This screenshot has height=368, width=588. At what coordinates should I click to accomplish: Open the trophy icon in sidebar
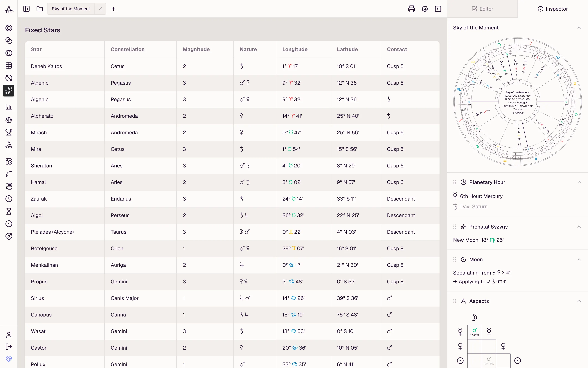(9, 132)
